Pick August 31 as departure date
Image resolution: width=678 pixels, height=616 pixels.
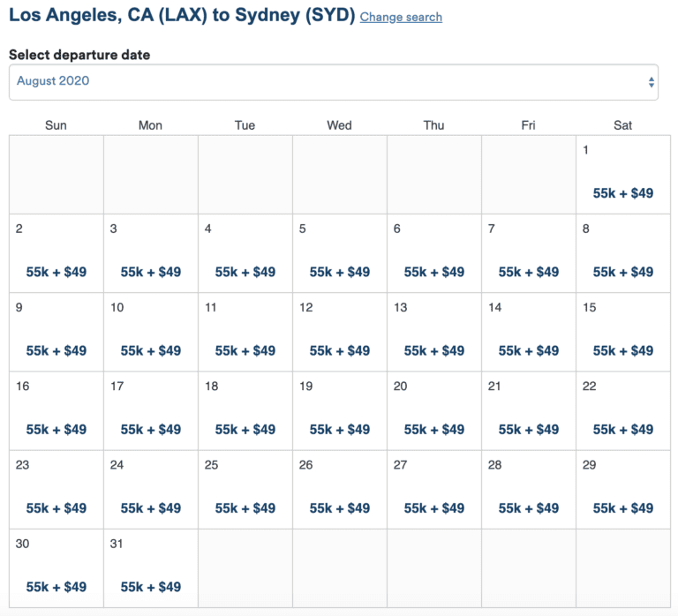click(x=150, y=568)
